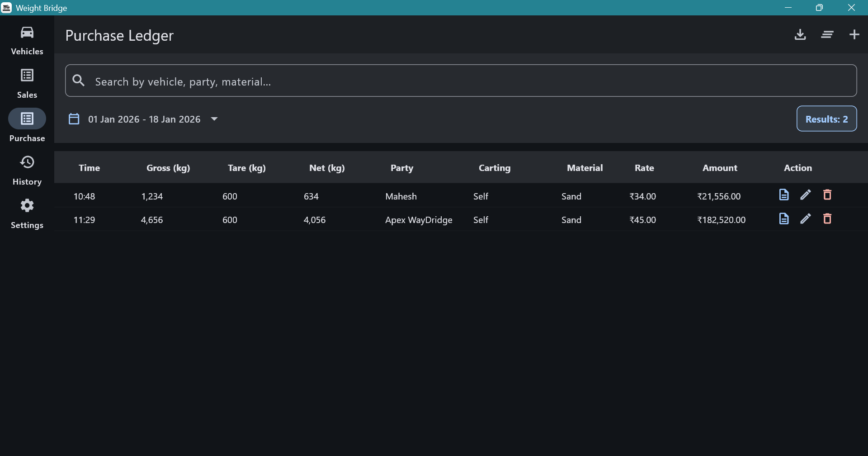868x456 pixels.
Task: Click the Net (kg) column header
Action: coord(327,168)
